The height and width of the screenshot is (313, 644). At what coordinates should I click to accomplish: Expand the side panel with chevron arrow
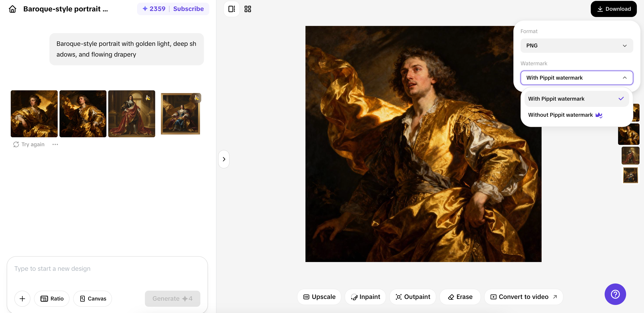click(x=224, y=159)
